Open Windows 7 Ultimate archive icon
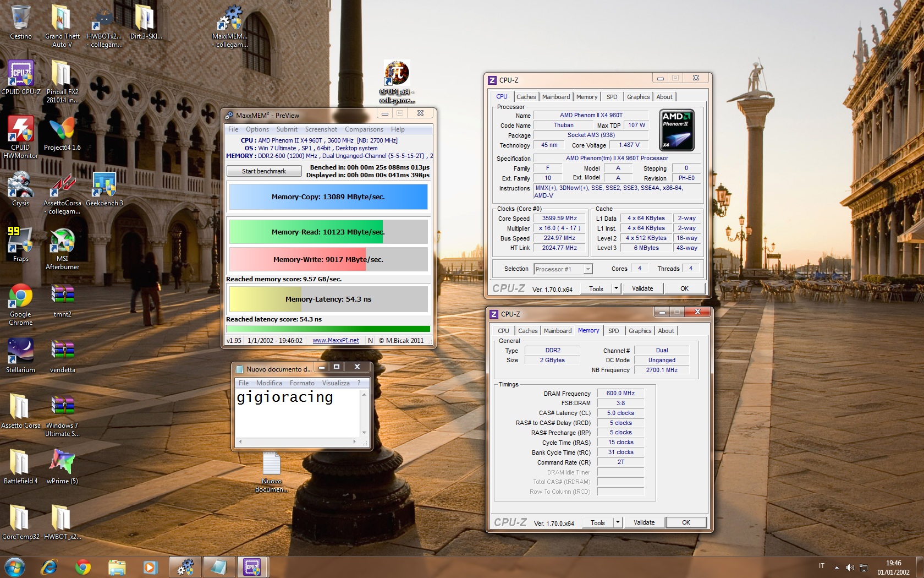The width and height of the screenshot is (924, 578). 62,415
